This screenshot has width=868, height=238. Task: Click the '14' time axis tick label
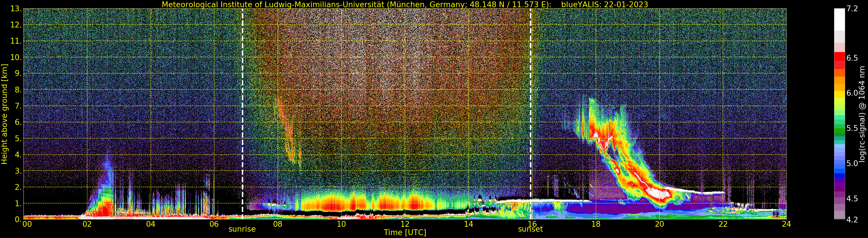click(468, 224)
